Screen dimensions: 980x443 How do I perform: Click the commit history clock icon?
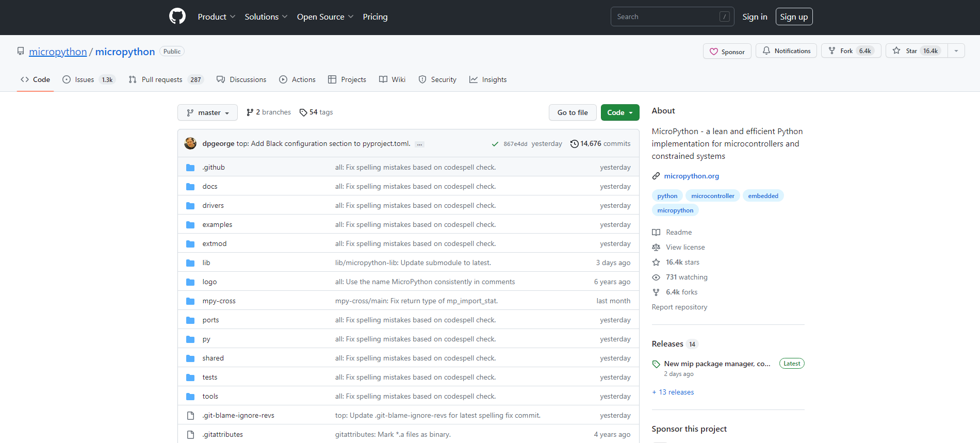pyautogui.click(x=574, y=144)
